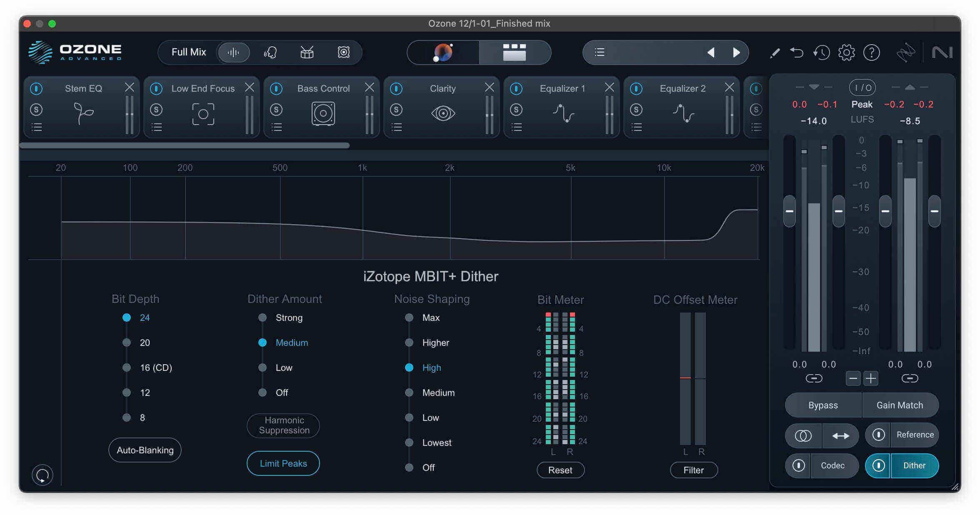Select the Bass Control speaker icon
Viewport: 980px width, 515px height.
(323, 113)
